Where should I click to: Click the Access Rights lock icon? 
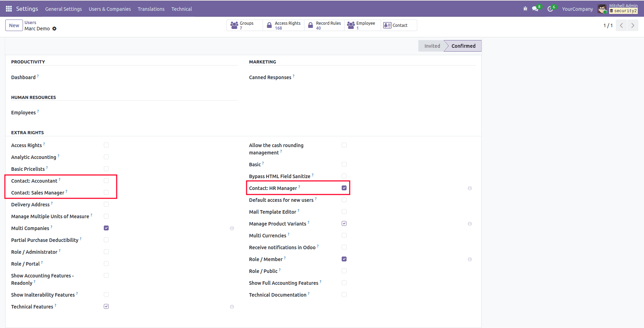pos(269,25)
